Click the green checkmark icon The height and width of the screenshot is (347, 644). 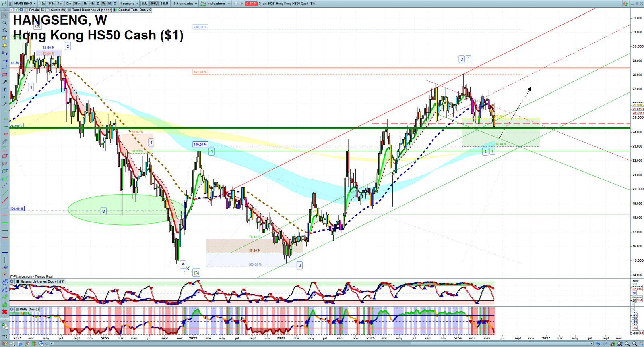coord(5,297)
